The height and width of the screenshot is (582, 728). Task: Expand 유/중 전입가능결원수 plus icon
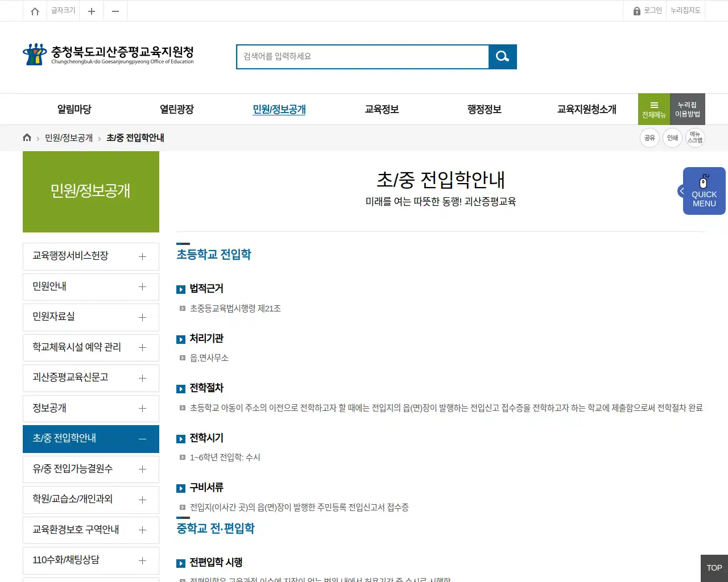coord(142,469)
